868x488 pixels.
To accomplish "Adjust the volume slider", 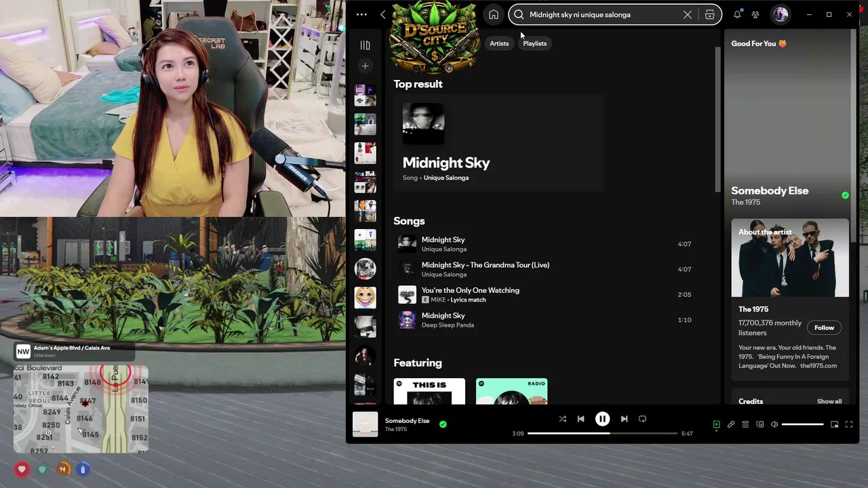I will [802, 424].
